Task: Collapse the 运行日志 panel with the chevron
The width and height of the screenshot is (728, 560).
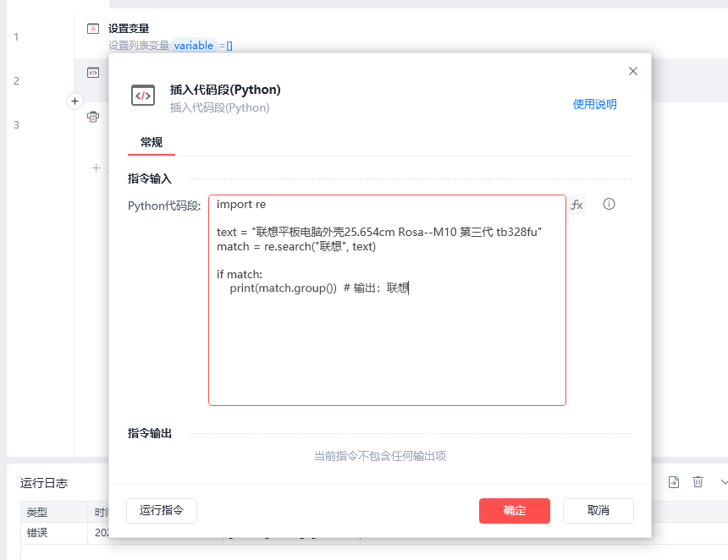Action: pyautogui.click(x=722, y=482)
